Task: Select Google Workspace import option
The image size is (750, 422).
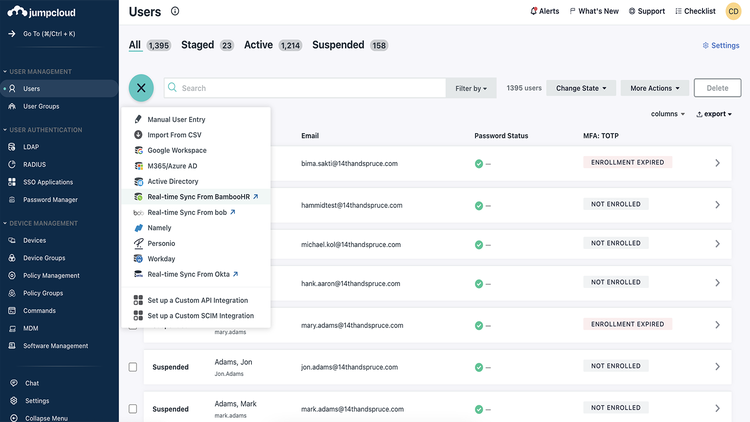Action: (196, 150)
